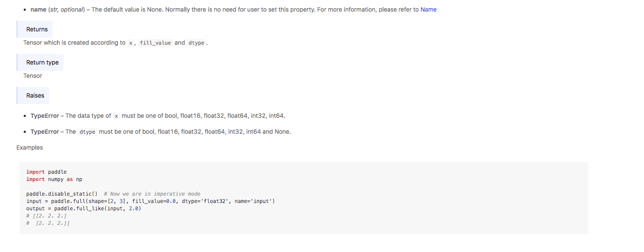Image resolution: width=644 pixels, height=252 pixels.
Task: Click the Raises section heading
Action: coord(35,95)
